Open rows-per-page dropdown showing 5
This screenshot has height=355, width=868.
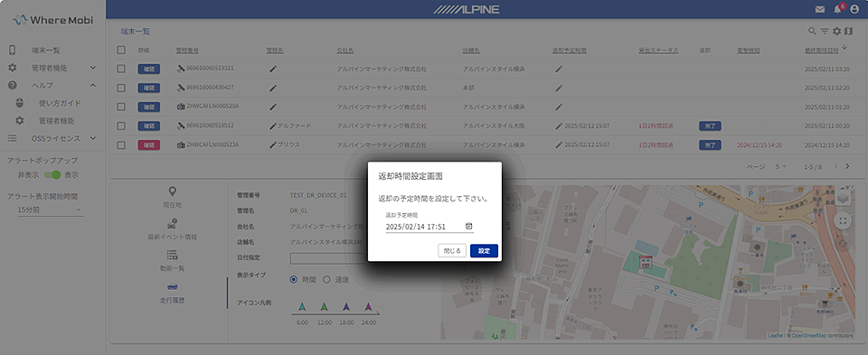(x=781, y=166)
